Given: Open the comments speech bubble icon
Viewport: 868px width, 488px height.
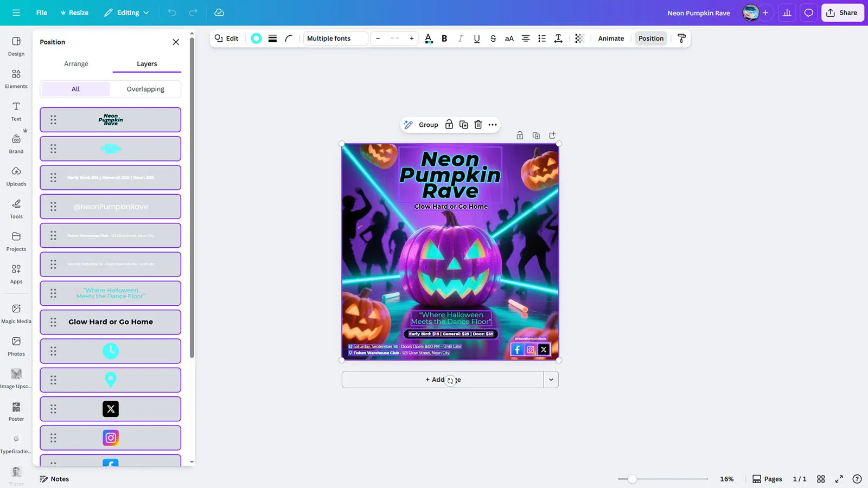Looking at the screenshot, I should [808, 12].
